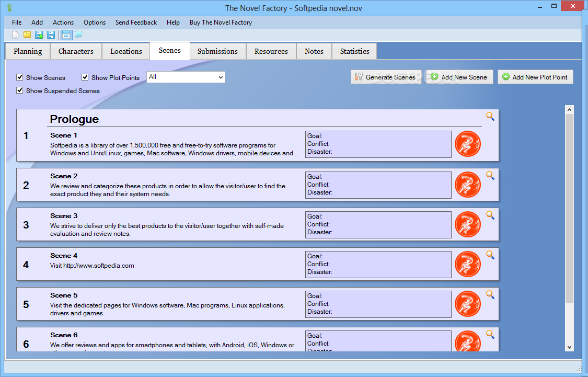Open Scene 4 details with magnifier icon
This screenshot has width=588, height=377.
pos(490,255)
